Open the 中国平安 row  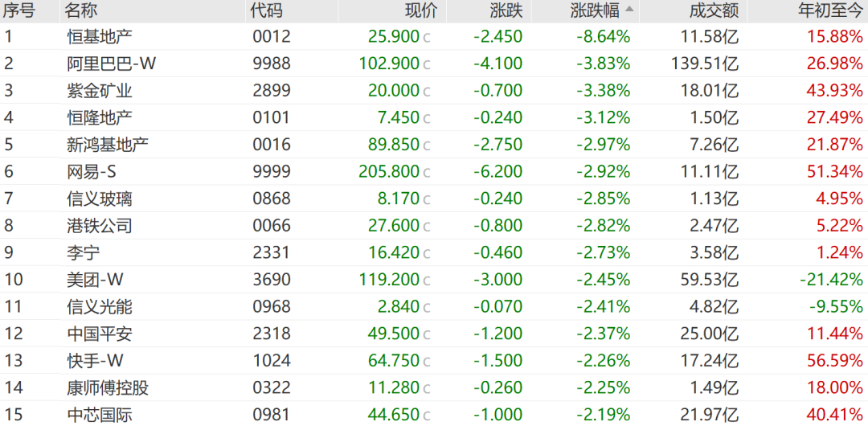pyautogui.click(x=100, y=334)
